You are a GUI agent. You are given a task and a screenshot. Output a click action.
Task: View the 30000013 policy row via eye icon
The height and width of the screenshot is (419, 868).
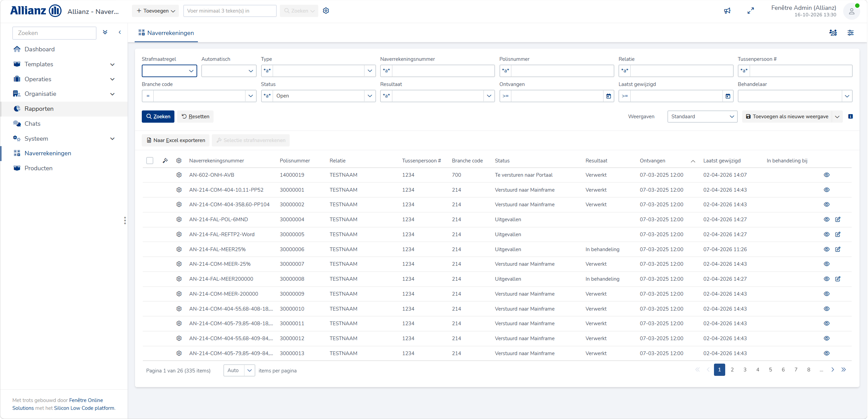click(827, 353)
